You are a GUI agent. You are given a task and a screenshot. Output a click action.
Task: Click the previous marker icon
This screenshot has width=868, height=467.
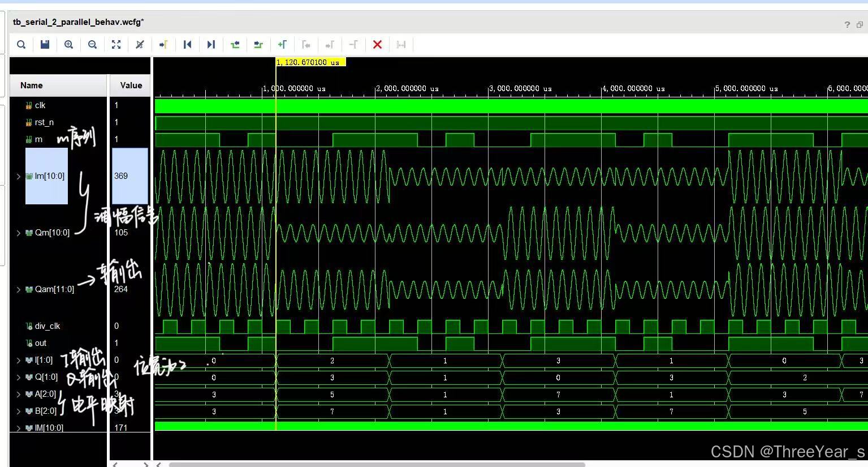306,45
